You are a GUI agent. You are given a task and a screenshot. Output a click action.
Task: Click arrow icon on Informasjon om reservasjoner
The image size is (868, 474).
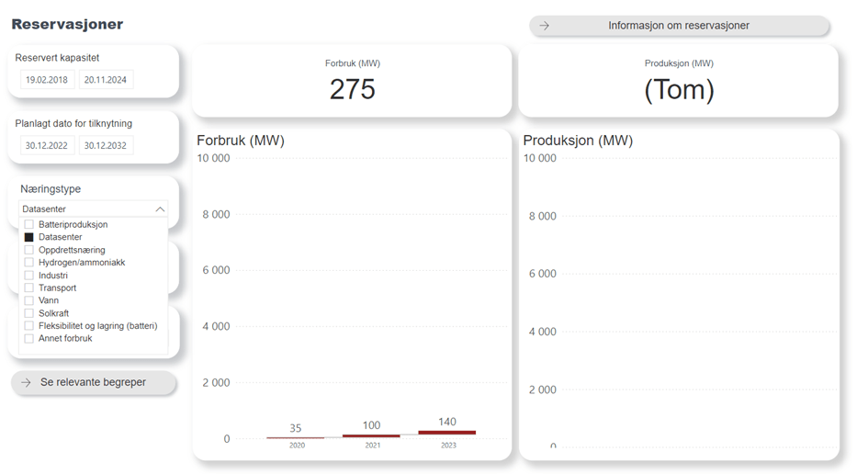tap(545, 26)
